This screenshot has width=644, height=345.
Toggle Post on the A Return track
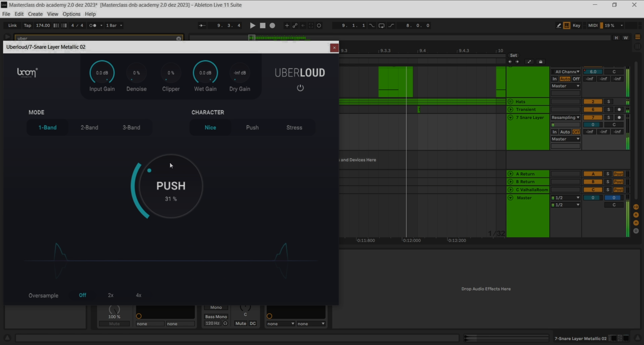(618, 174)
